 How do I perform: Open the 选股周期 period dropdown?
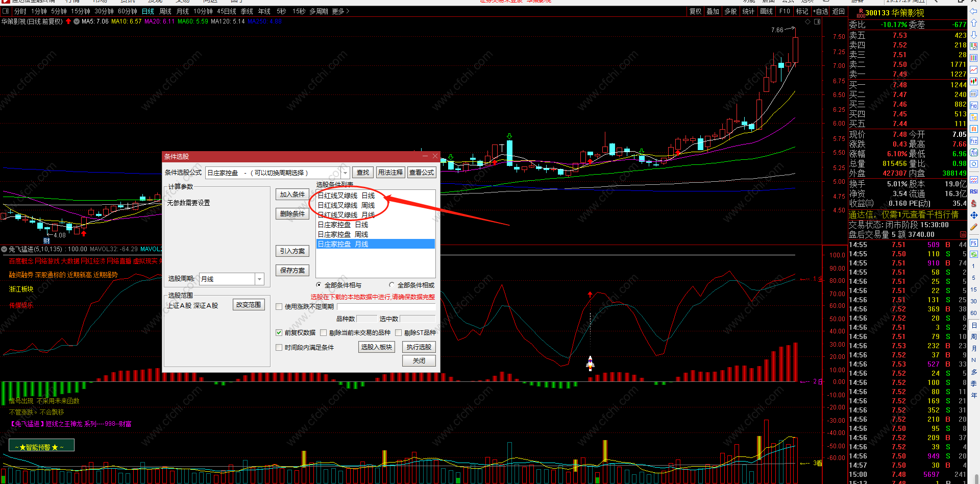[260, 279]
